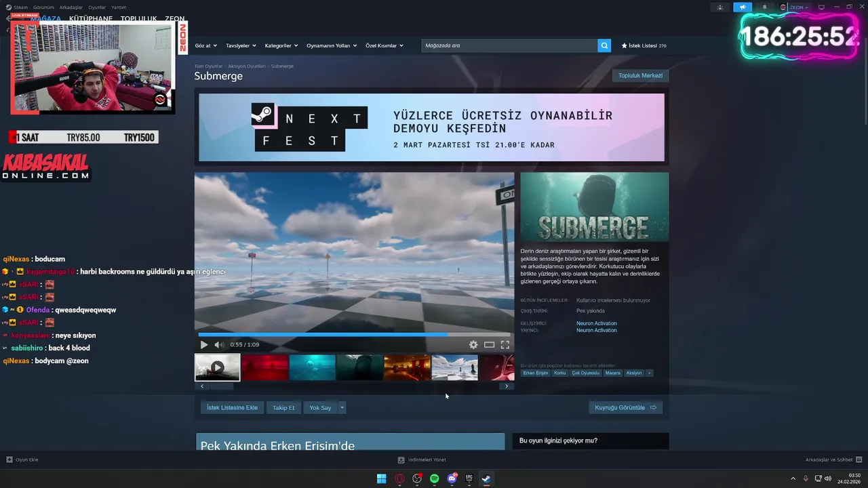Screen dimensions: 868x488
Task: Expand the Kategoriler dropdown
Action: [281, 45]
